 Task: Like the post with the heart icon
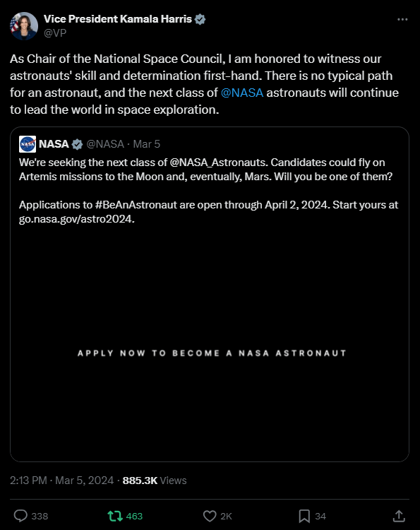(210, 516)
